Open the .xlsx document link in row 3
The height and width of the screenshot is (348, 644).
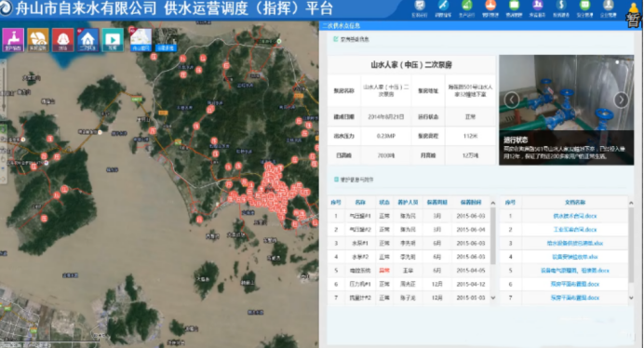tap(574, 243)
